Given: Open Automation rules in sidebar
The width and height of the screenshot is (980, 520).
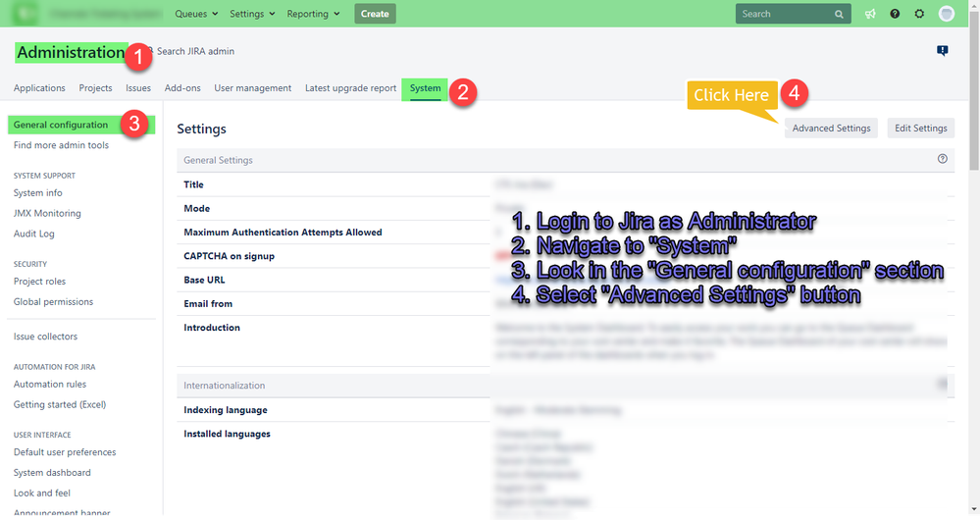Looking at the screenshot, I should (50, 385).
